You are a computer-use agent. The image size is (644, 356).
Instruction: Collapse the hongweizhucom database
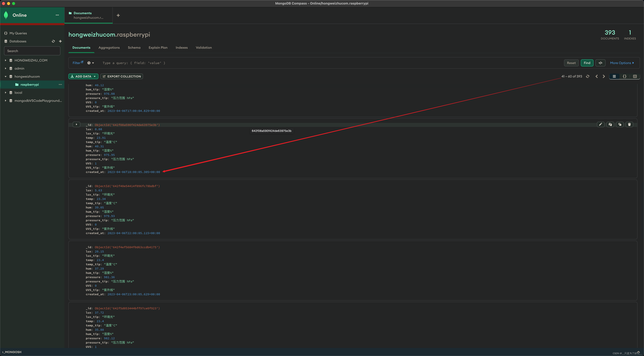click(6, 76)
